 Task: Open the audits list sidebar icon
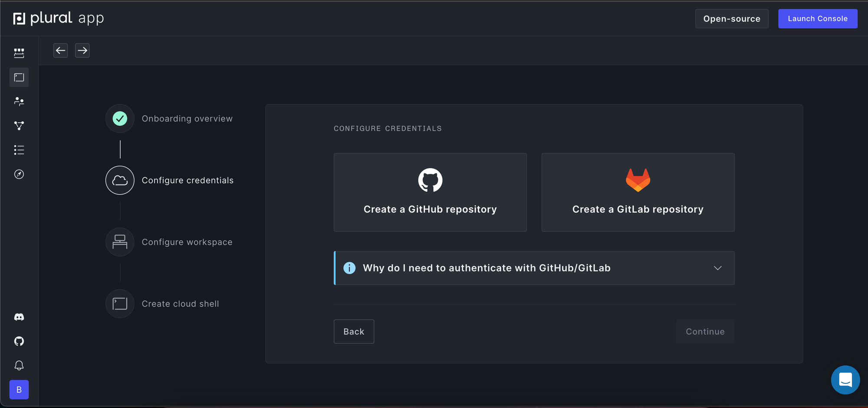(19, 150)
